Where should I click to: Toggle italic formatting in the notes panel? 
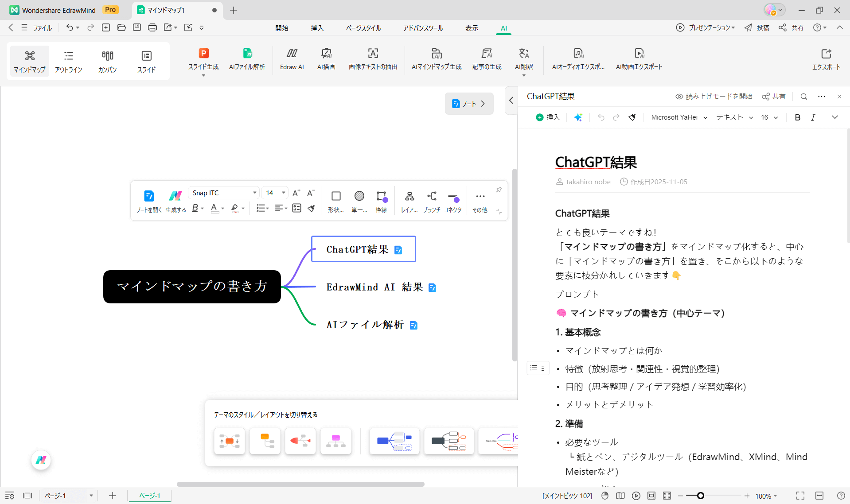coord(813,117)
